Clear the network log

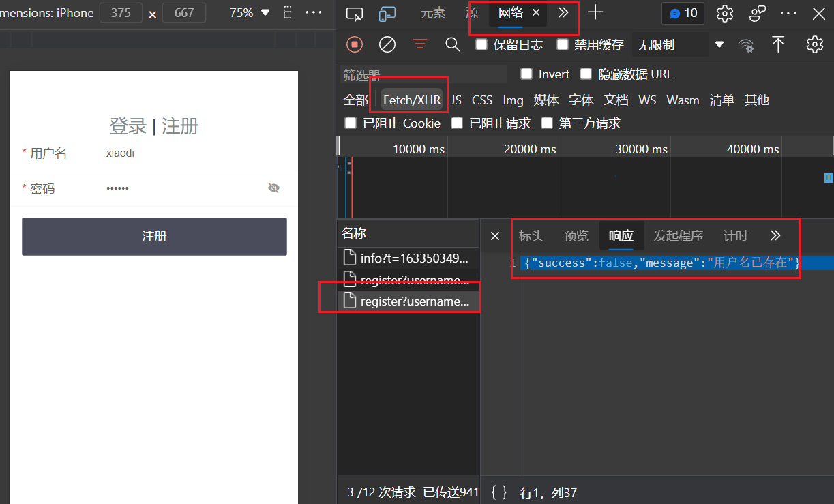click(x=387, y=44)
